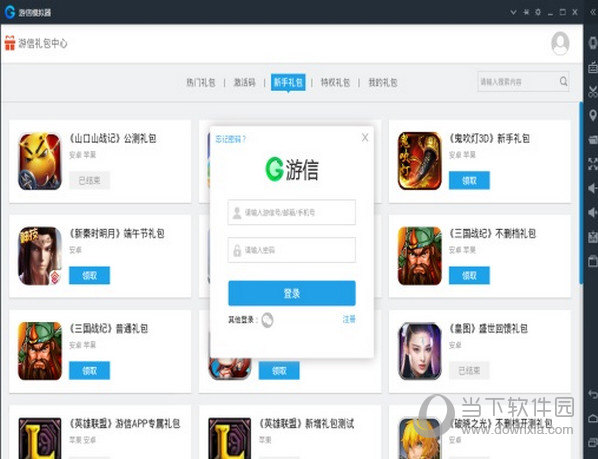Close the 游信 login dialog

click(365, 138)
